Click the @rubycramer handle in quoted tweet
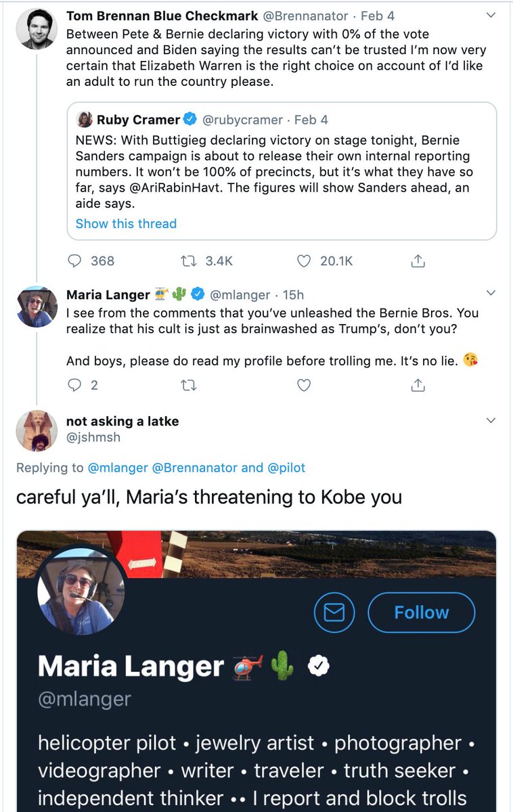 (x=243, y=120)
